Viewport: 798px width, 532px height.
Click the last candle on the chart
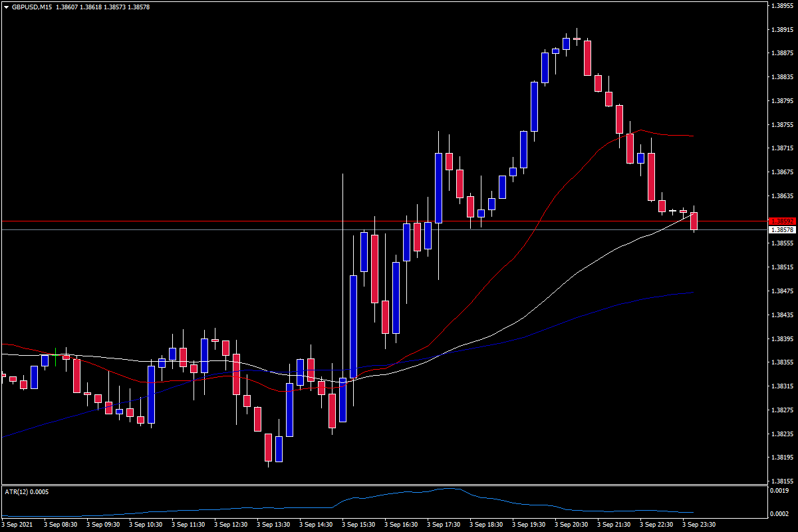click(694, 223)
